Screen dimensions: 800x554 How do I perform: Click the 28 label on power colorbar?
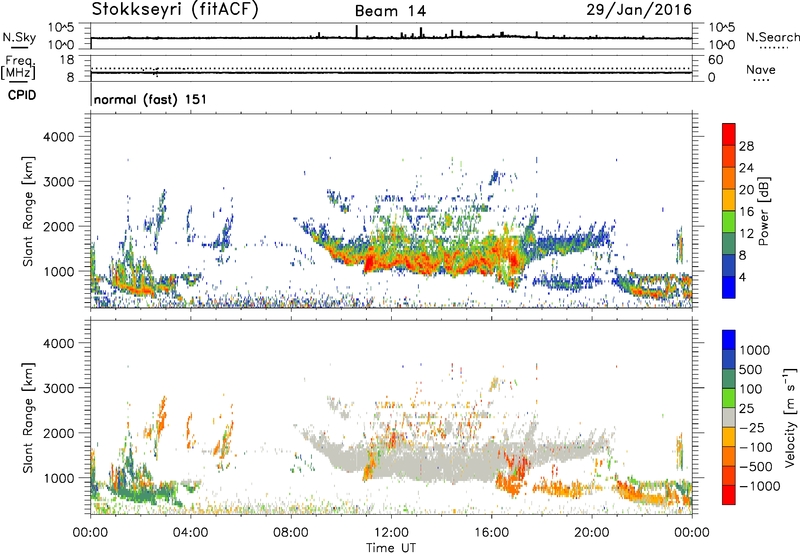coord(746,146)
